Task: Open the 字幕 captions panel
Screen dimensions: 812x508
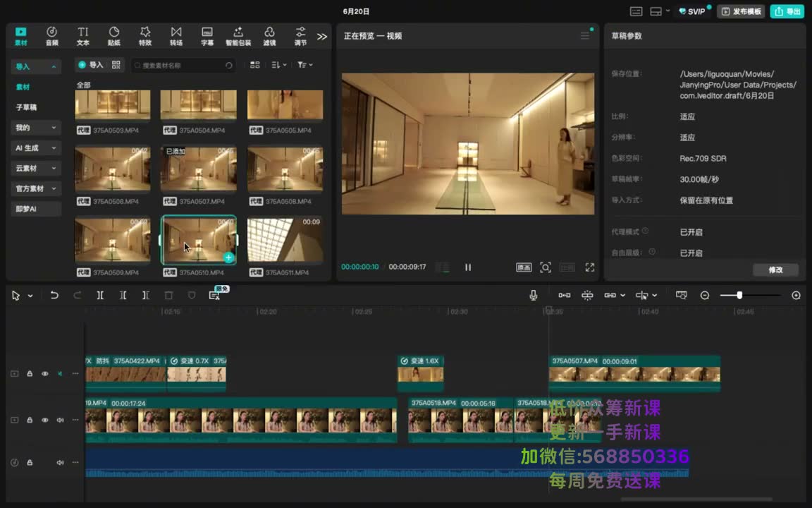Action: 207,36
